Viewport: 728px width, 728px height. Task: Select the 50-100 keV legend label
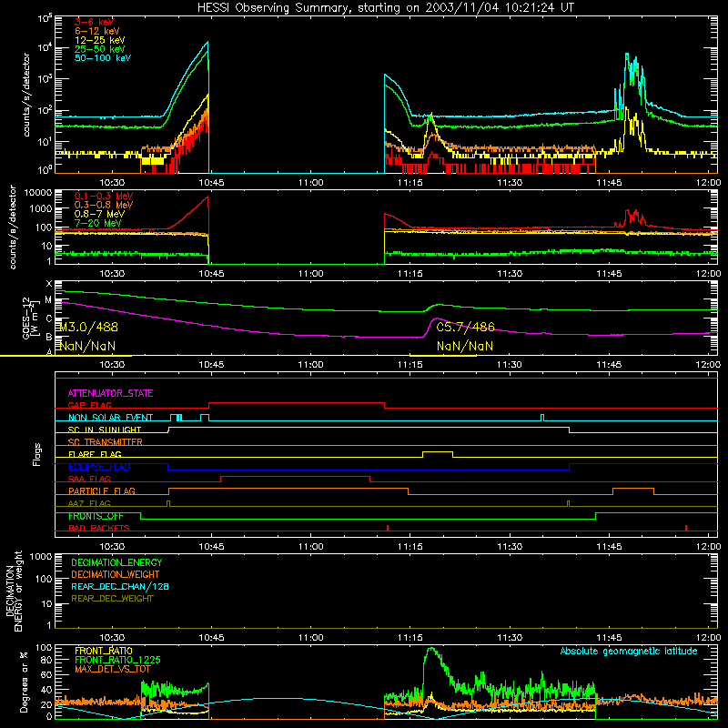103,58
